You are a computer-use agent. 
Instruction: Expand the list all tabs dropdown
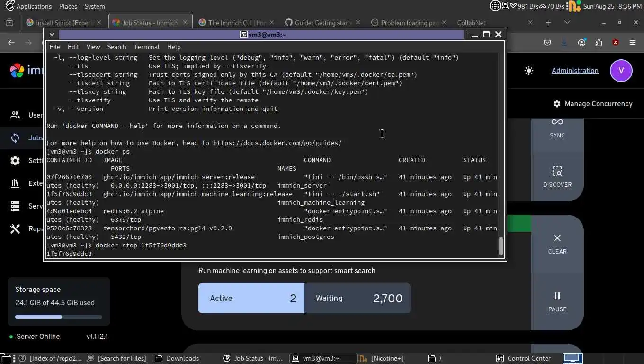(x=567, y=22)
